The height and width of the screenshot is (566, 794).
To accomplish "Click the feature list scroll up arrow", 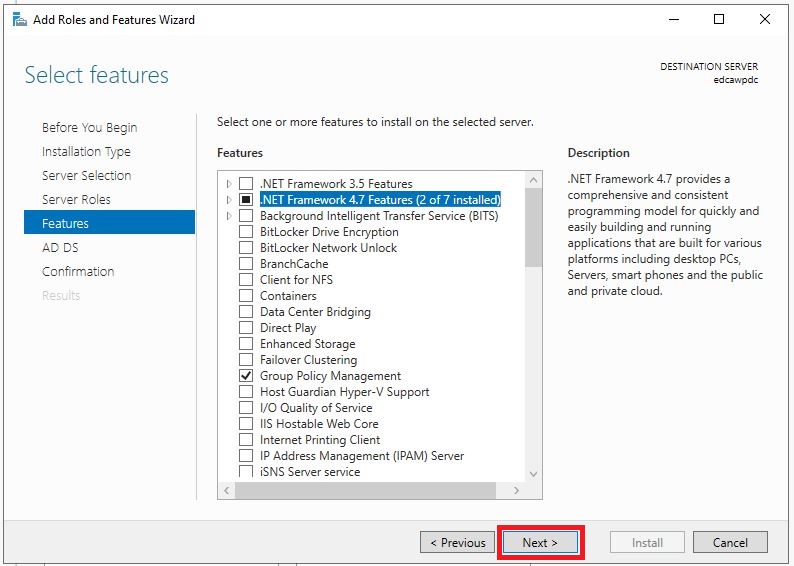I will pos(533,180).
